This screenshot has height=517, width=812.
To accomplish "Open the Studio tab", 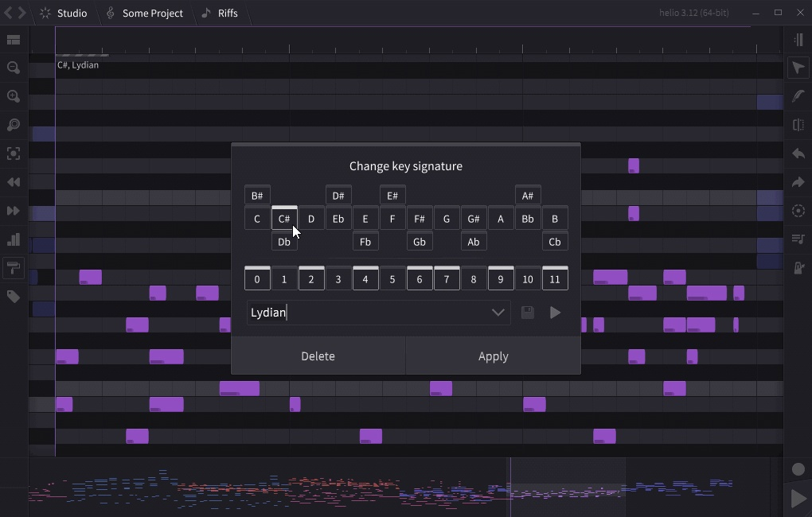I will tap(64, 13).
